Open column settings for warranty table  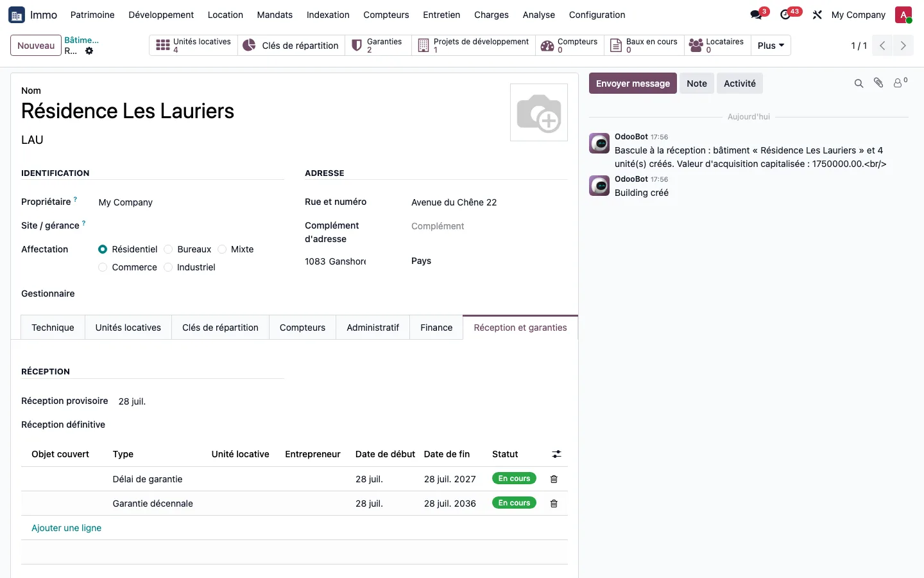pos(556,454)
